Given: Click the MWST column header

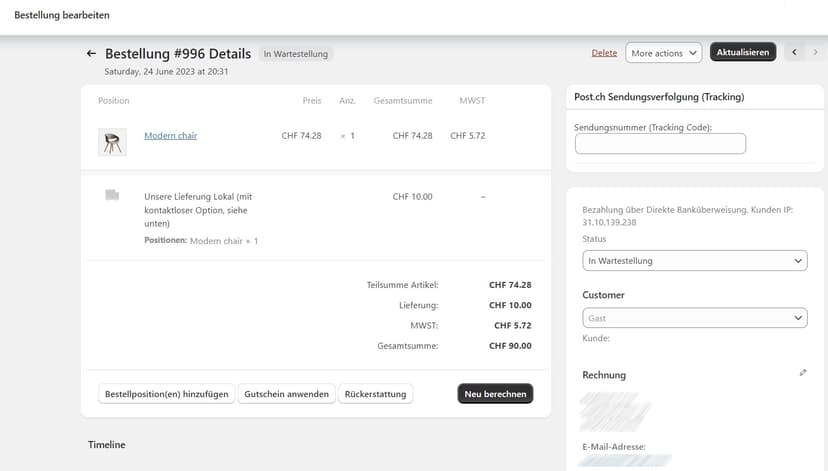Looking at the screenshot, I should [472, 100].
